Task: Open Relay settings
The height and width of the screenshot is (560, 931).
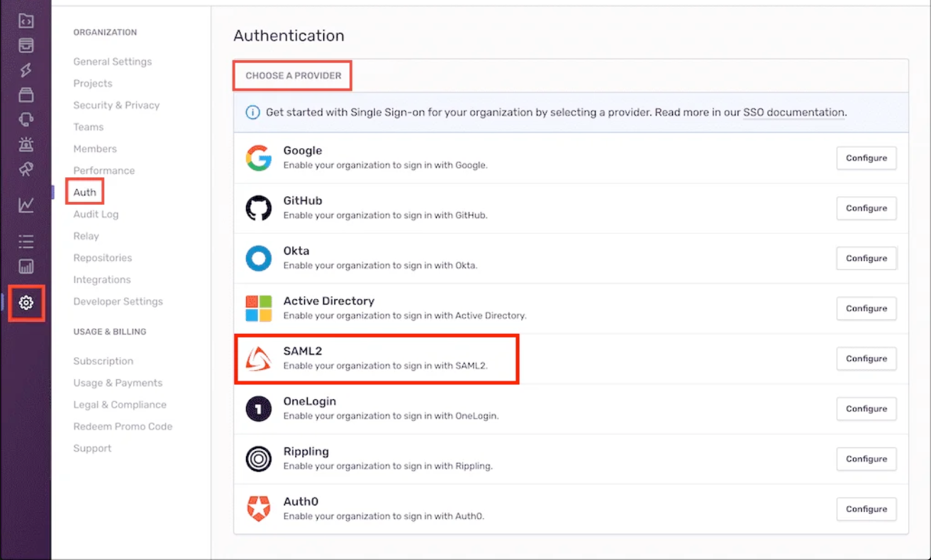Action: [x=87, y=236]
